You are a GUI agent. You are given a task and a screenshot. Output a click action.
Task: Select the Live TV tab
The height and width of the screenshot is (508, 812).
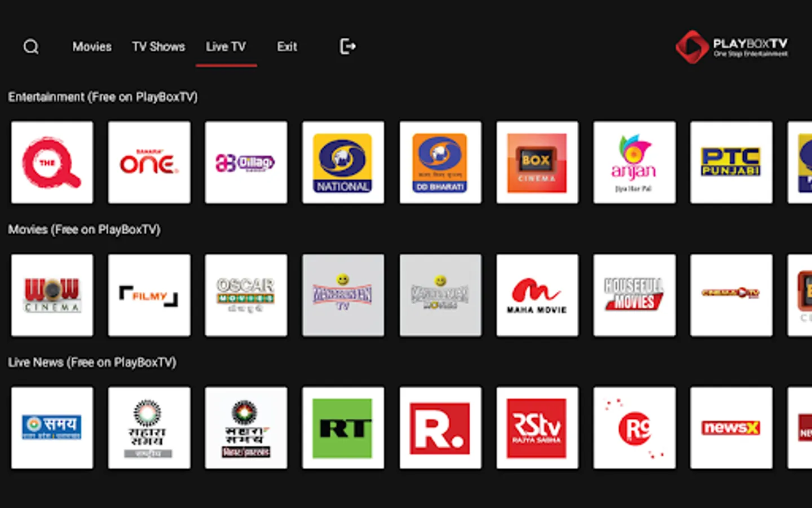(x=226, y=47)
